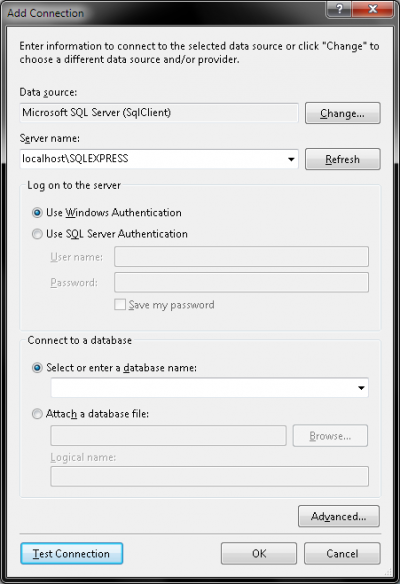Viewport: 400px width, 584px height.
Task: Cancel the Add Connection dialog
Action: [x=342, y=553]
